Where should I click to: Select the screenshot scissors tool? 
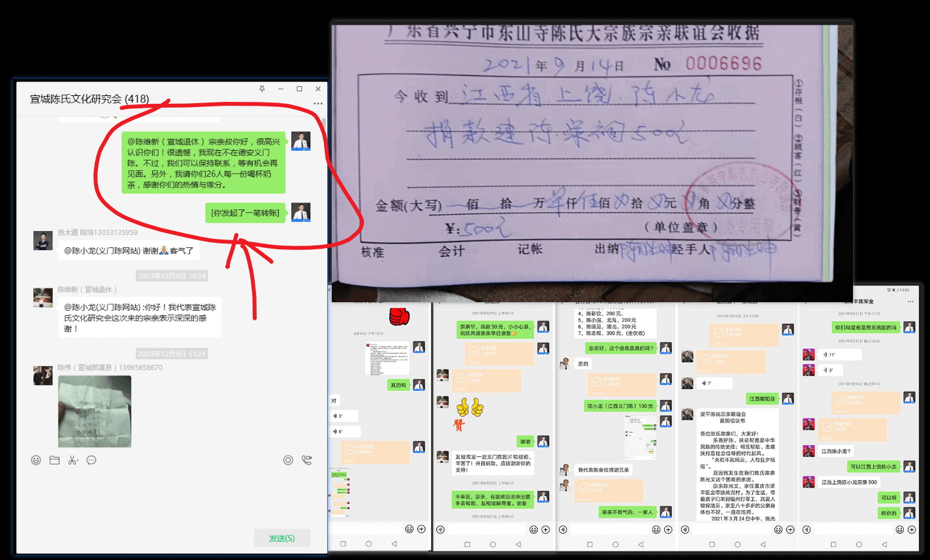pos(73,460)
